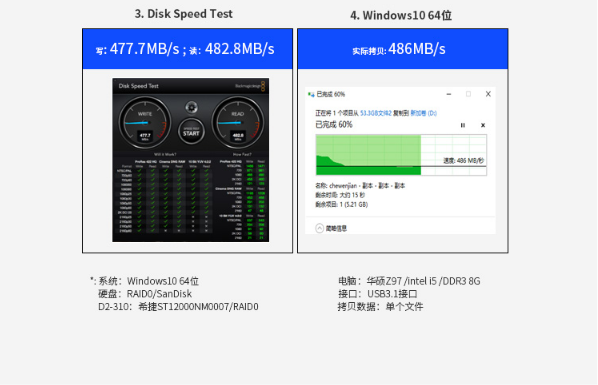Open the Disk Speed Test settings gear

pos(191,107)
